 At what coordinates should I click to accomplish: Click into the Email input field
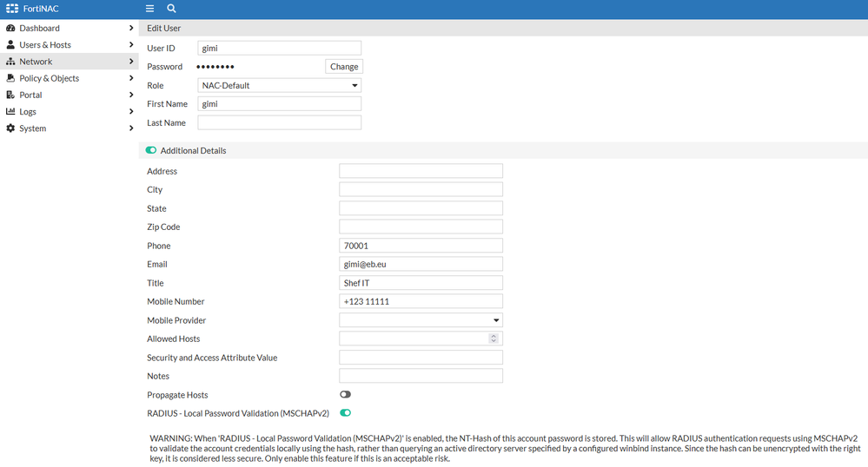pyautogui.click(x=421, y=265)
